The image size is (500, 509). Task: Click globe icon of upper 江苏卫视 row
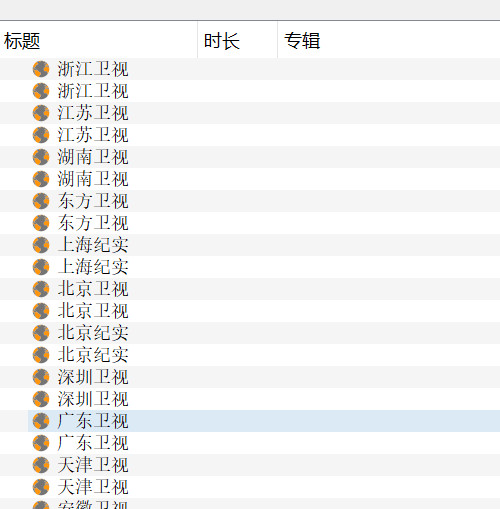(x=41, y=113)
